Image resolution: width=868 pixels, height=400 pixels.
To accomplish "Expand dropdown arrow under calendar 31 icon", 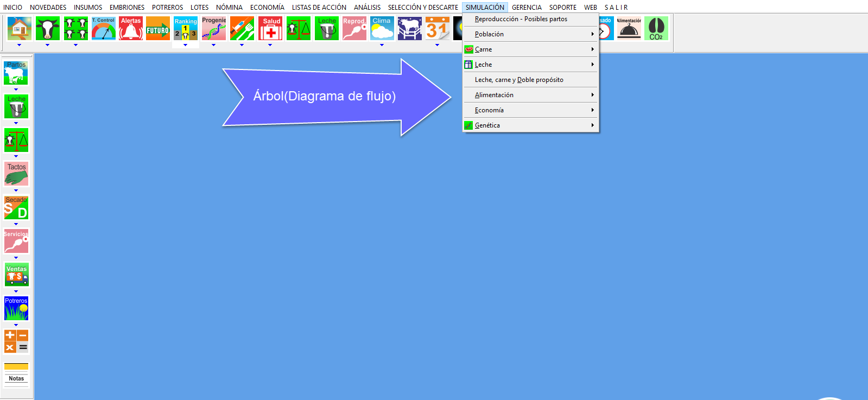I will [x=437, y=45].
